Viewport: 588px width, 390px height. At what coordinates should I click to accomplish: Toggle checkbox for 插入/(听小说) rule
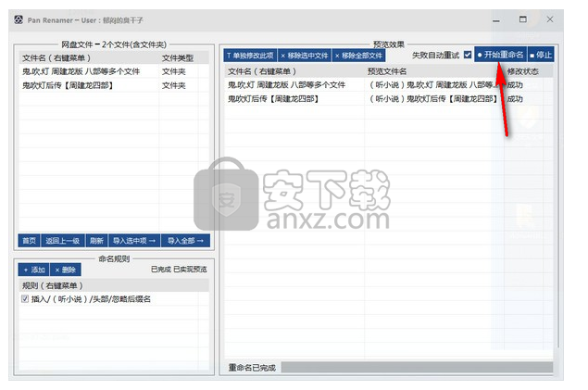pos(25,299)
